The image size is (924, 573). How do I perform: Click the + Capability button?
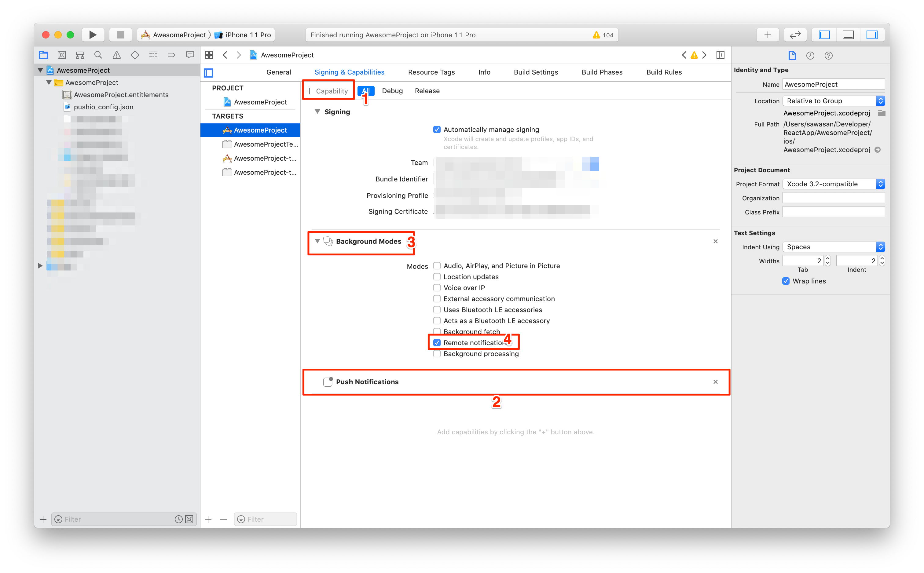point(327,91)
